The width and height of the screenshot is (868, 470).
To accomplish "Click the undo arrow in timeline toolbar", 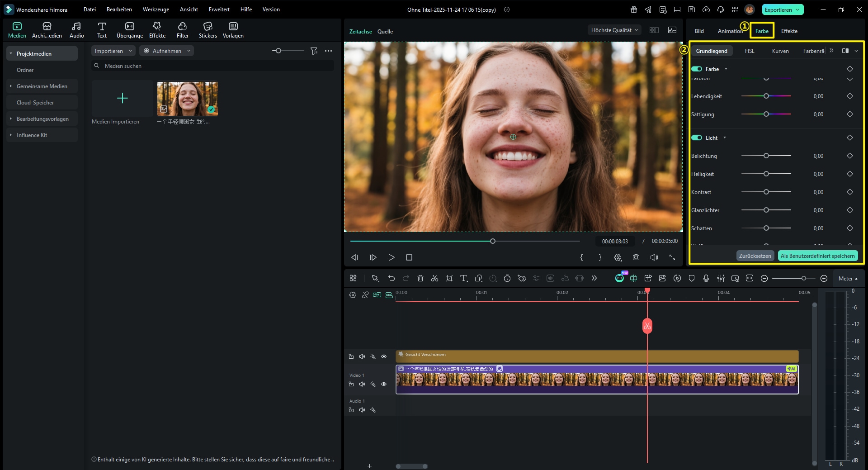I will click(391, 278).
